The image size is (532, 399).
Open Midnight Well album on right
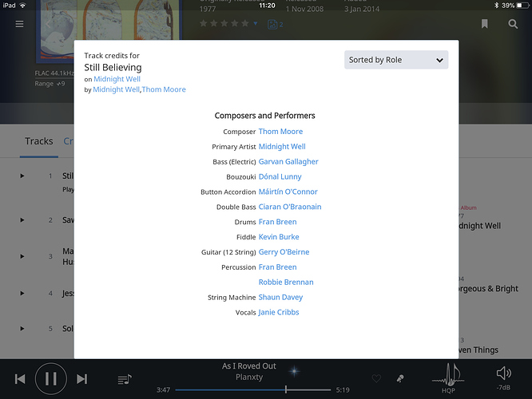click(x=480, y=226)
